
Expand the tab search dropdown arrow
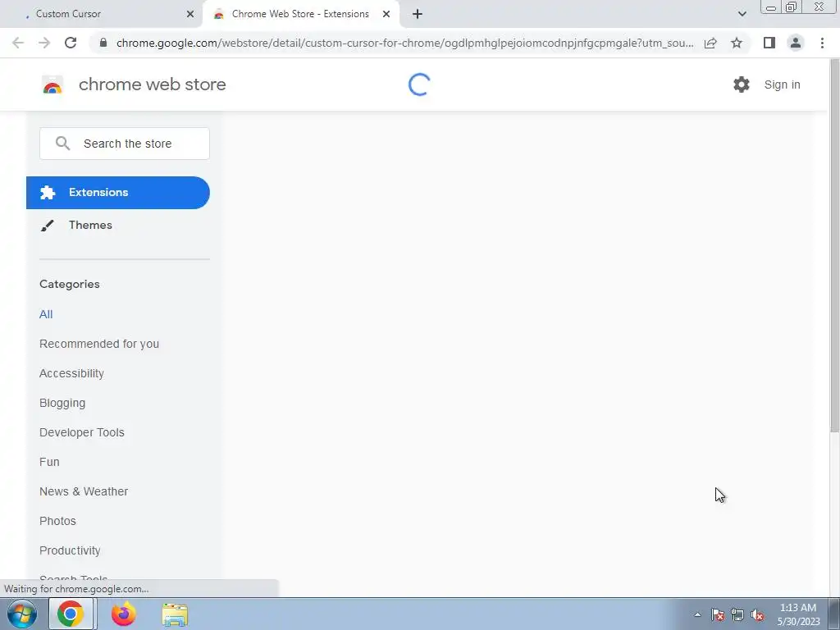pos(742,14)
